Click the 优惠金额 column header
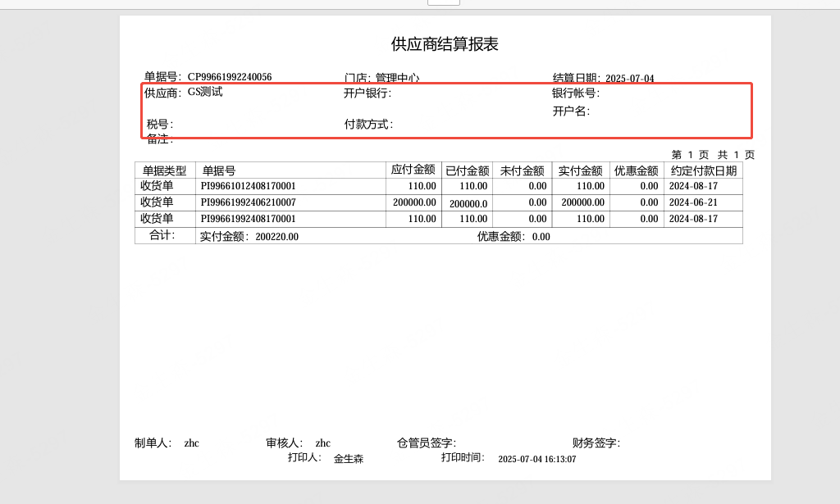The width and height of the screenshot is (840, 504). click(636, 170)
